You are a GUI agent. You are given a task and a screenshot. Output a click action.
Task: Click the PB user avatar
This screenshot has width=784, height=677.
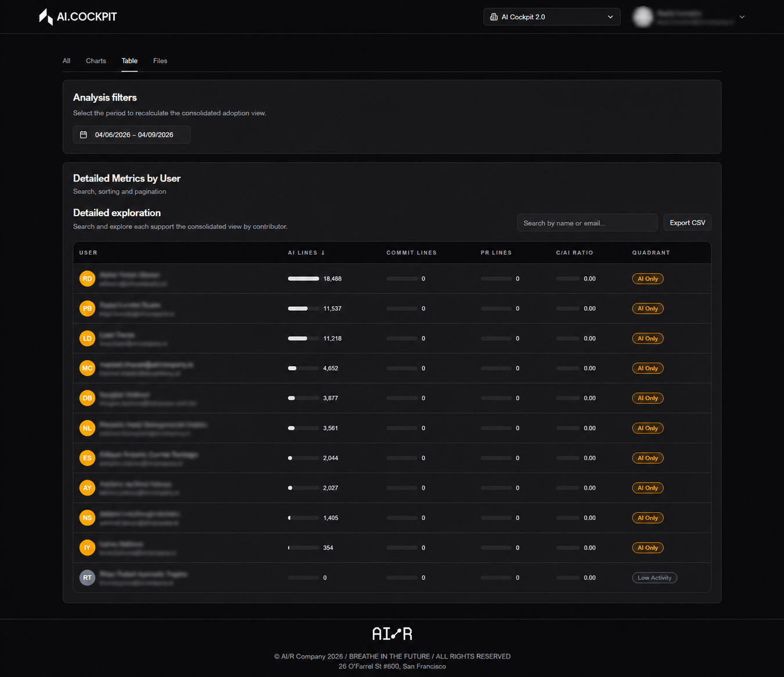click(87, 309)
